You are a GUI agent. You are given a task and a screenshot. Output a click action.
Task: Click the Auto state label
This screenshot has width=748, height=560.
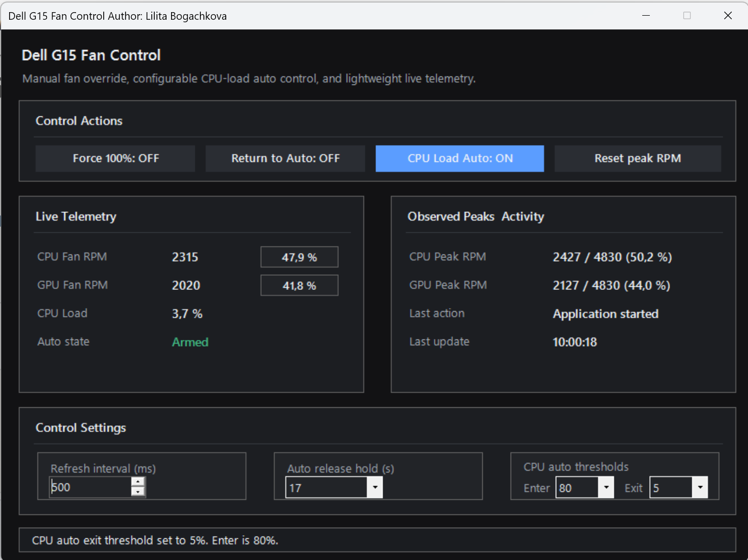(x=63, y=341)
